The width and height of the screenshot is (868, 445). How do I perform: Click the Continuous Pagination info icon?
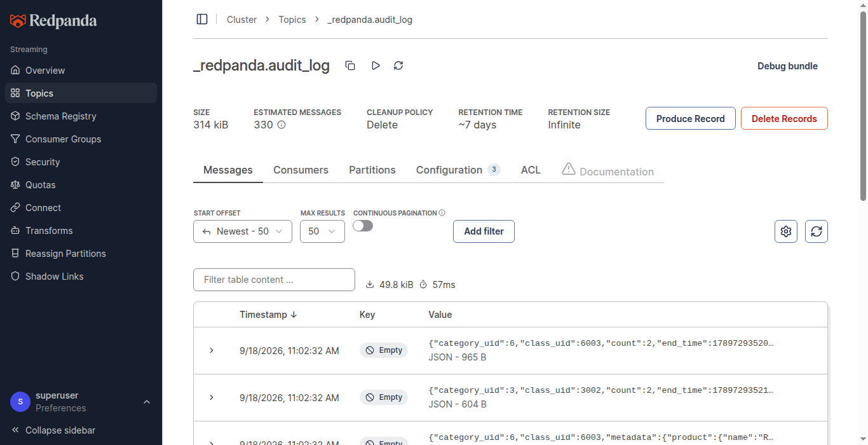(442, 213)
